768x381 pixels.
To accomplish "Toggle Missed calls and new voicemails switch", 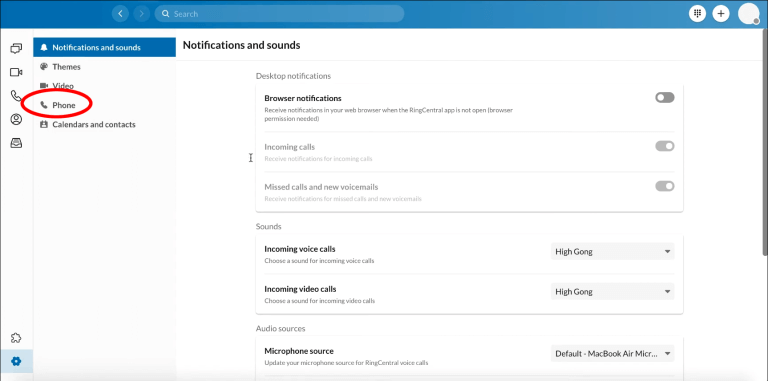I will [x=665, y=186].
